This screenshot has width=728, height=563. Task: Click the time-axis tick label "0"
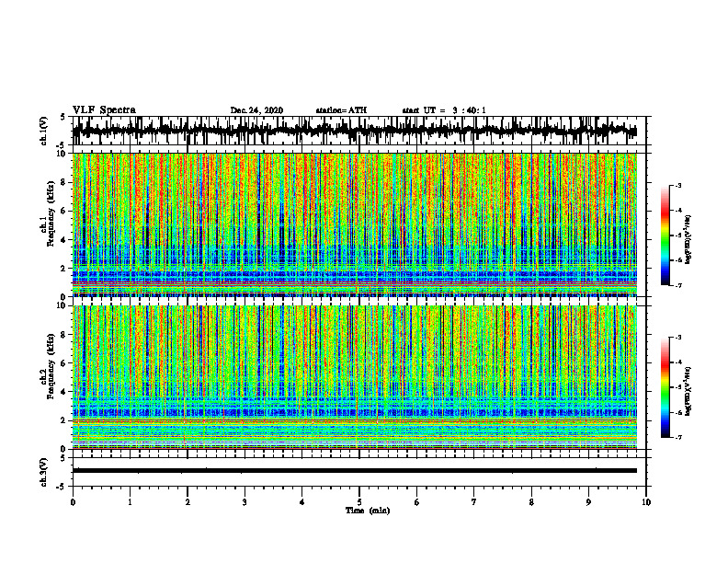[x=73, y=502]
